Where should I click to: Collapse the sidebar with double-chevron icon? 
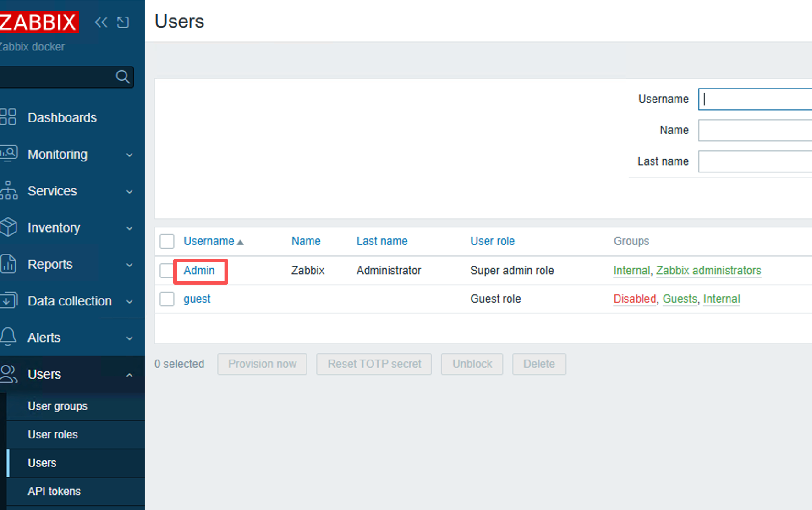tap(101, 22)
